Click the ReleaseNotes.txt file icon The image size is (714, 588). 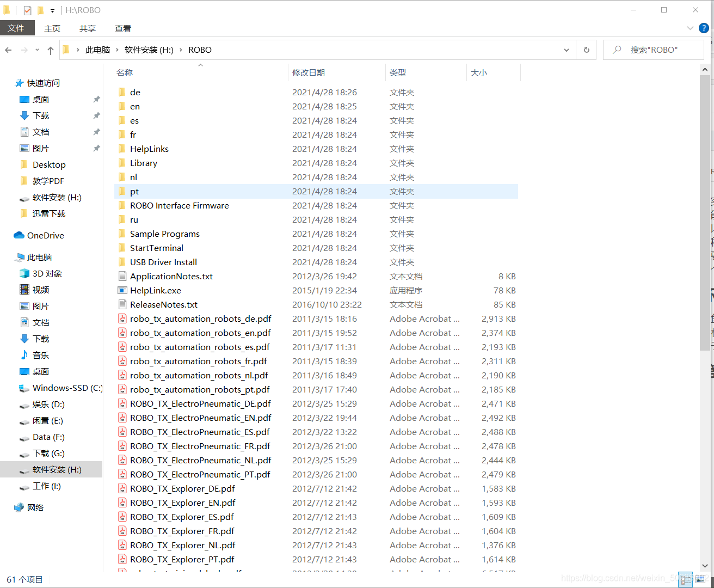tap(122, 304)
